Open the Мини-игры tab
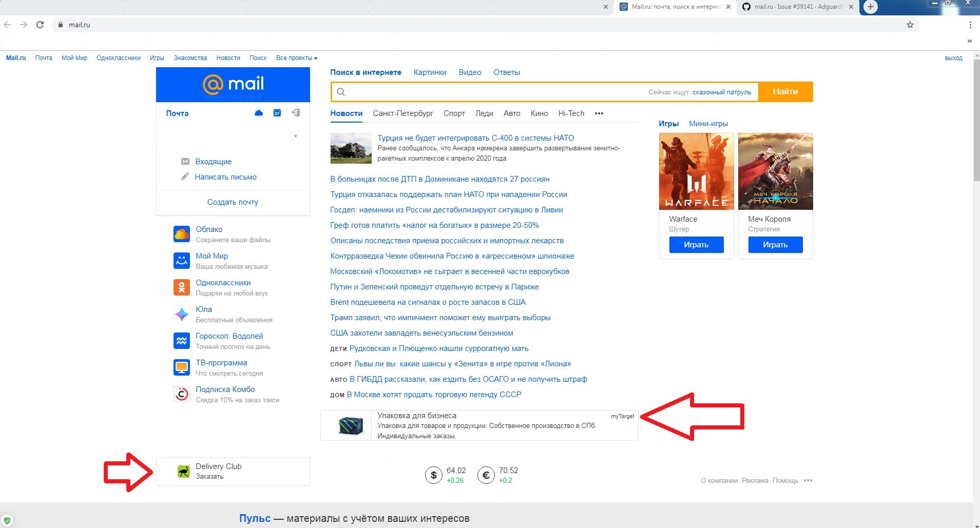 709,123
